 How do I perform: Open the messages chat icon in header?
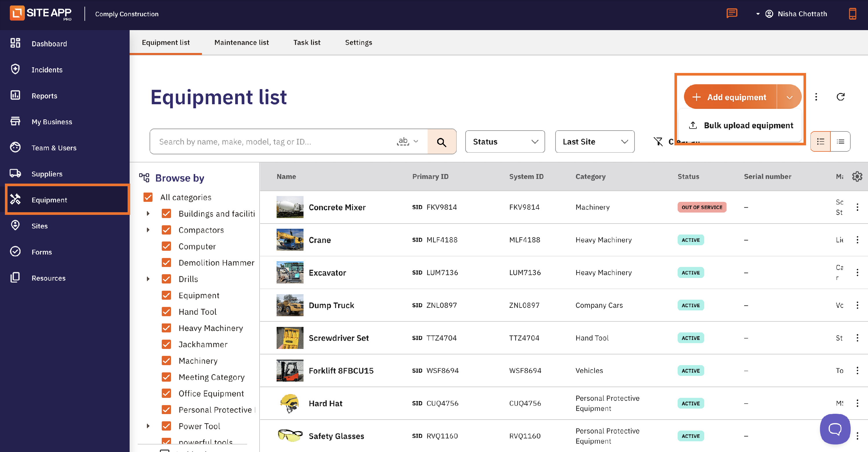pyautogui.click(x=731, y=14)
